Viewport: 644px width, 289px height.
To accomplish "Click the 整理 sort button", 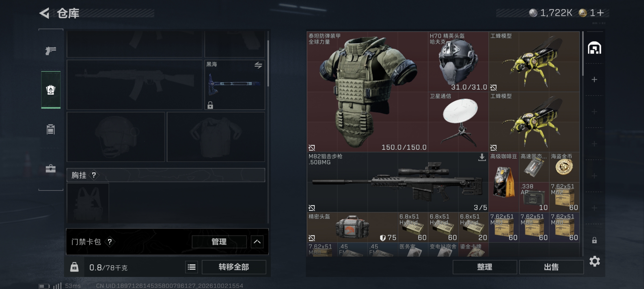I will pos(485,267).
